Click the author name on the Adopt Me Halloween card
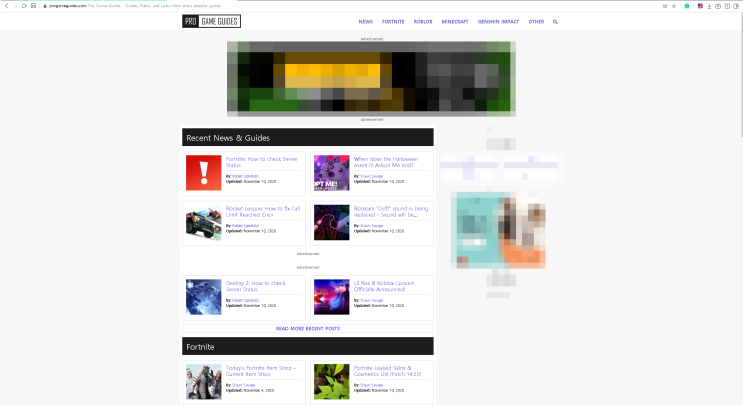This screenshot has height=405, width=743. pyautogui.click(x=371, y=176)
